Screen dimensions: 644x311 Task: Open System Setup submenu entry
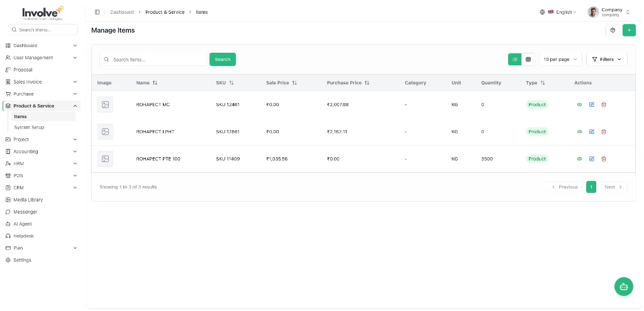pos(43,127)
